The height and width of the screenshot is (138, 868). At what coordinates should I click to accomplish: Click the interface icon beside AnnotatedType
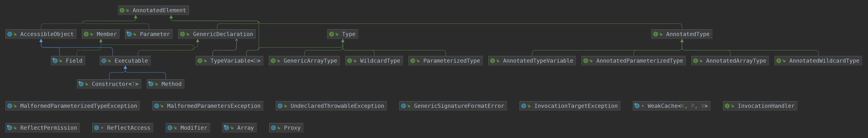pos(655,34)
